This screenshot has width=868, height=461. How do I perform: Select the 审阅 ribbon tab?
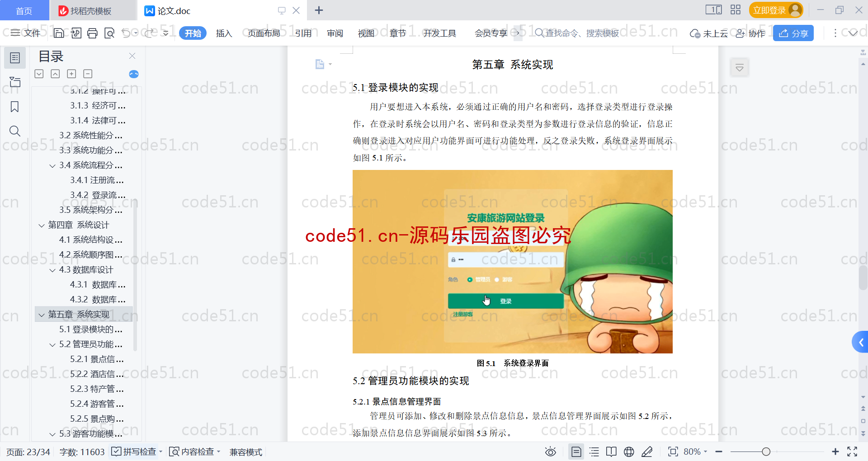point(335,33)
